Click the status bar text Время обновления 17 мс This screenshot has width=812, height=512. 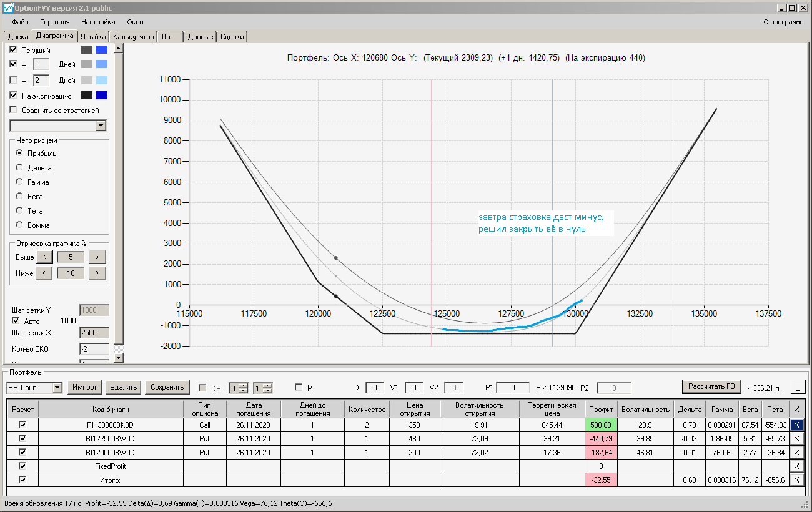click(43, 503)
